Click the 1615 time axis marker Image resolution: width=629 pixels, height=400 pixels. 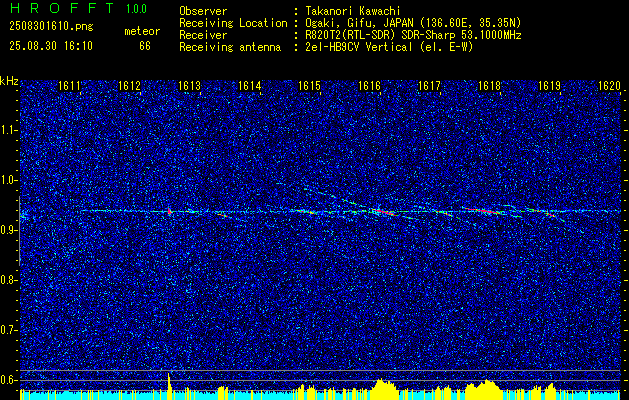(310, 86)
